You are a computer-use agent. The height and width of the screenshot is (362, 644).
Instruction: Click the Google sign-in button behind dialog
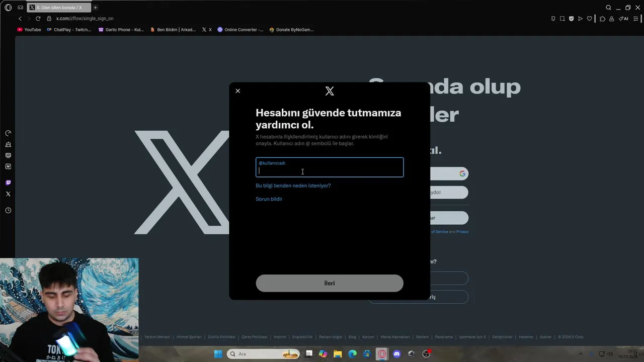(x=449, y=173)
